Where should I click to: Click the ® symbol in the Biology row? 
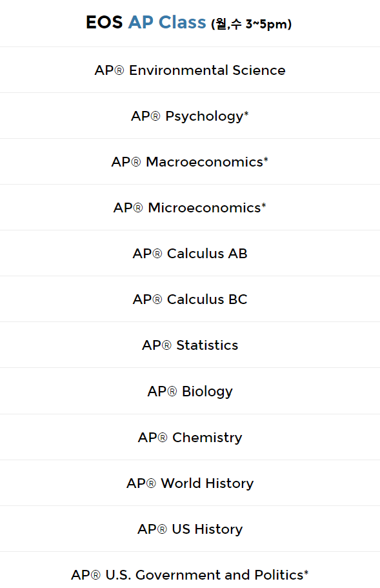[172, 392]
